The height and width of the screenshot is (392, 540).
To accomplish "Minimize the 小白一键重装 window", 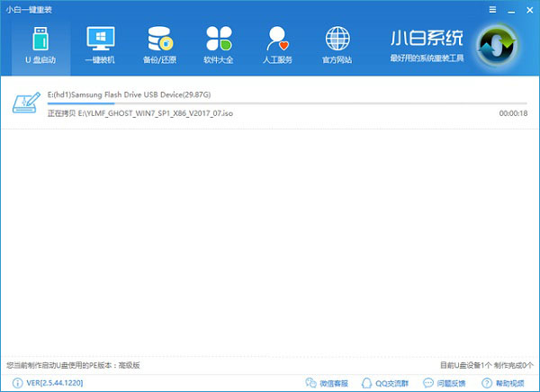I will click(511, 11).
